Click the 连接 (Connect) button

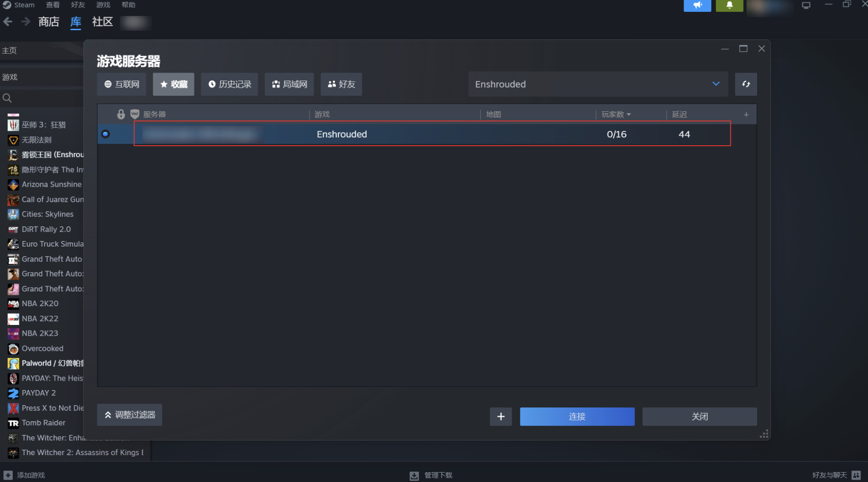pyautogui.click(x=577, y=416)
